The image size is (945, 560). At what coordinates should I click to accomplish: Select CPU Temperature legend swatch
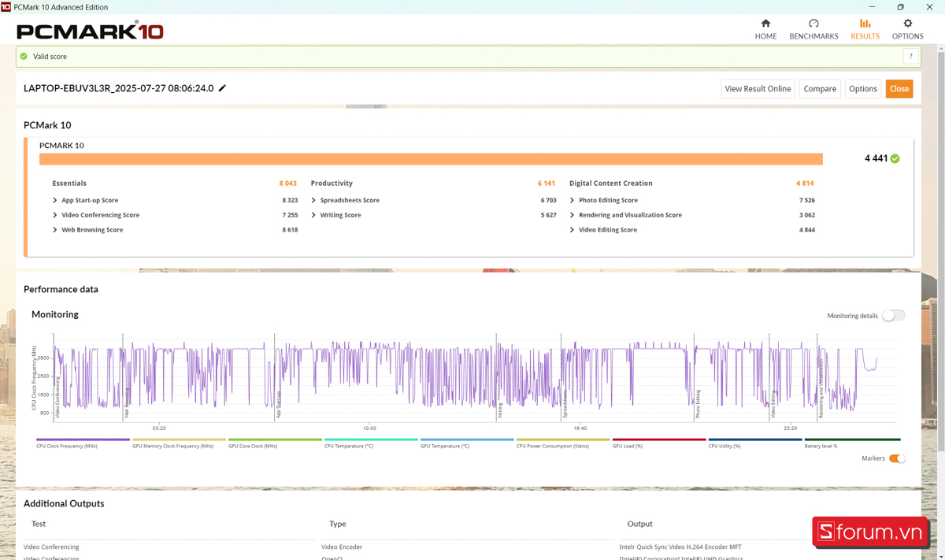click(x=371, y=439)
